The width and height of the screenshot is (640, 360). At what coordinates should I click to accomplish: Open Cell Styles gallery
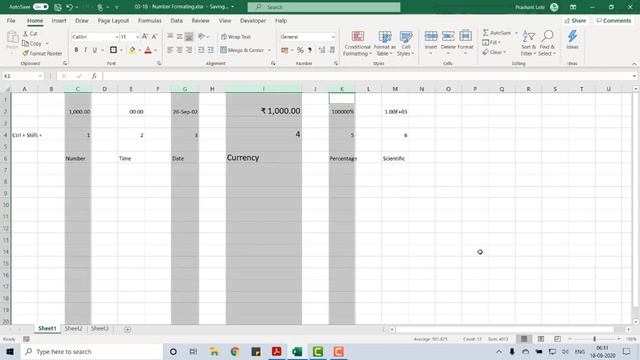pyautogui.click(x=406, y=43)
